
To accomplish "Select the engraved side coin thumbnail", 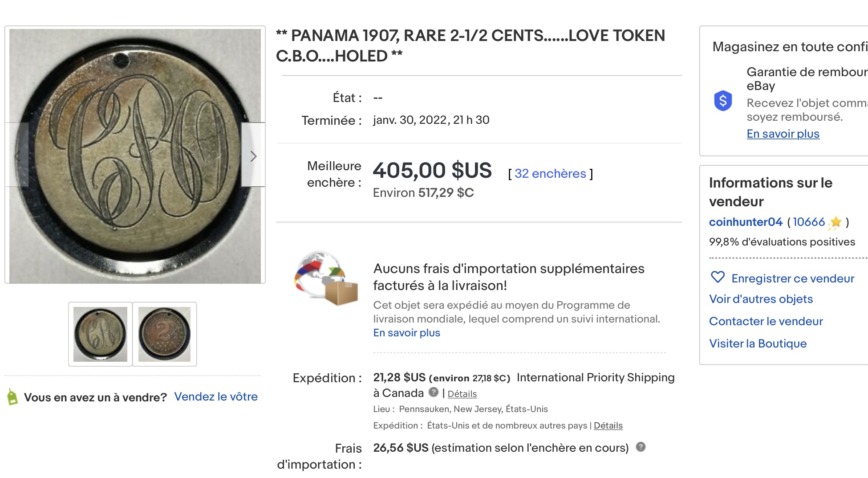I will tap(100, 334).
